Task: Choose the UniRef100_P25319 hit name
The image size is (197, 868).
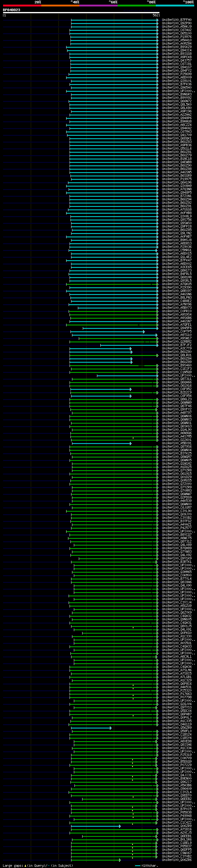Action: click(x=177, y=755)
